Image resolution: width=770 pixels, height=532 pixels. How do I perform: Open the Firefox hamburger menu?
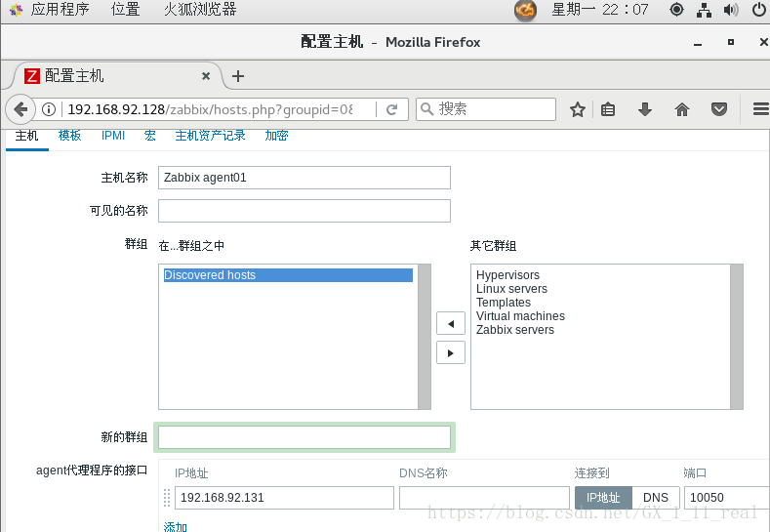click(760, 109)
